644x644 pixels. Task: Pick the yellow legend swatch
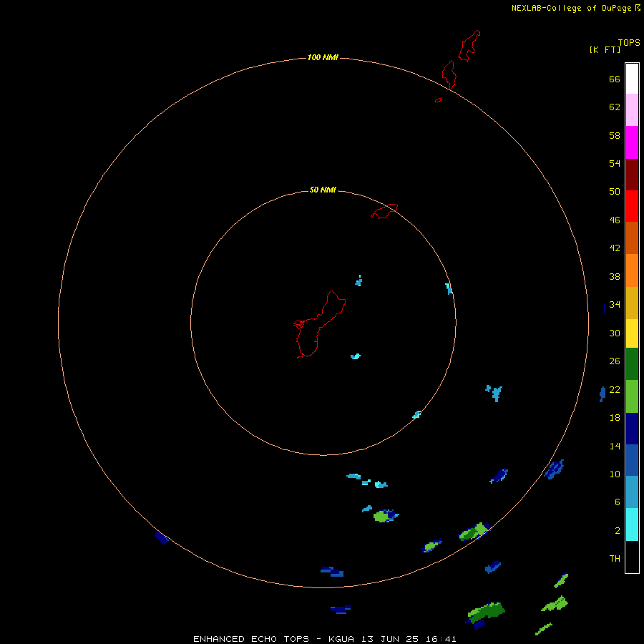(x=632, y=333)
